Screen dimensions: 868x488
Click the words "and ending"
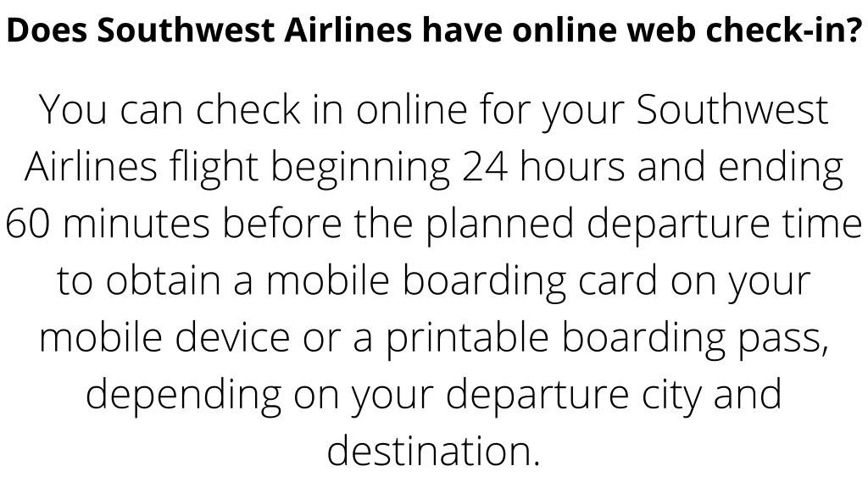point(740,167)
